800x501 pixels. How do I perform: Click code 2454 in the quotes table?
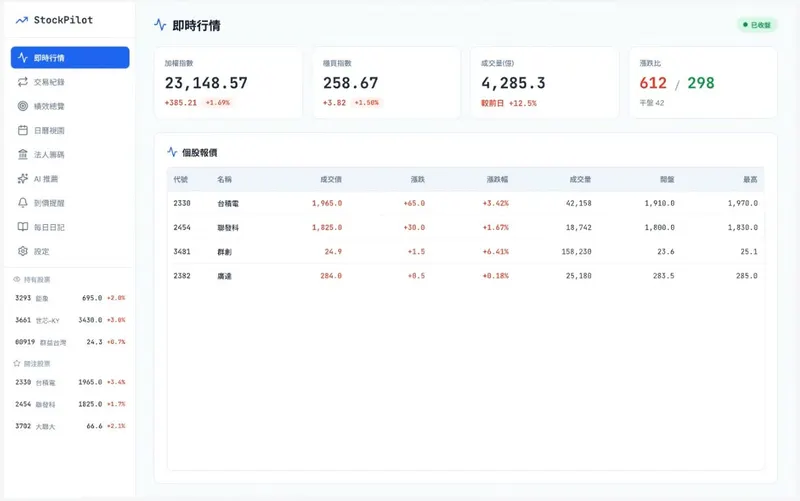click(182, 227)
